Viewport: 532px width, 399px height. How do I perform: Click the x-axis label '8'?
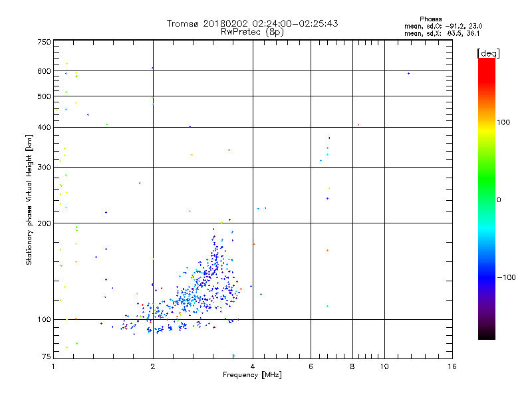[352, 366]
